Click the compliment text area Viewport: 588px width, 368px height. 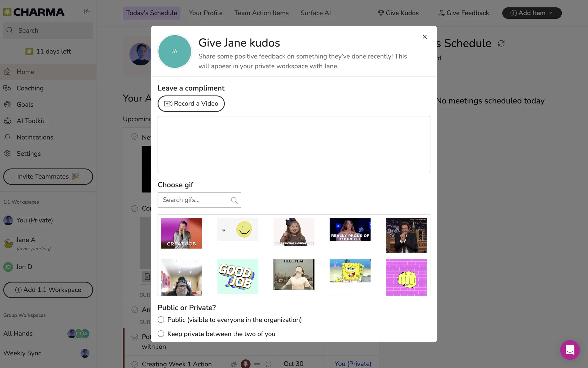pos(294,144)
